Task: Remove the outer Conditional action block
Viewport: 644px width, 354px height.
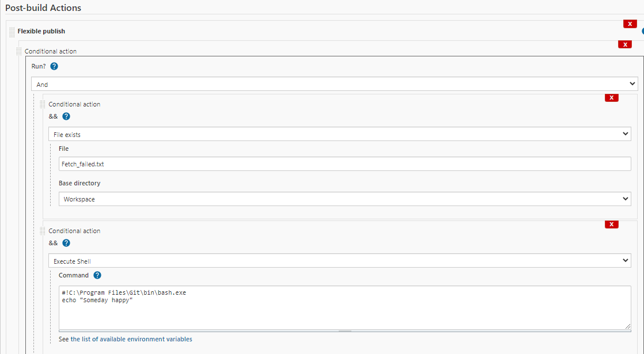Action: [x=624, y=44]
